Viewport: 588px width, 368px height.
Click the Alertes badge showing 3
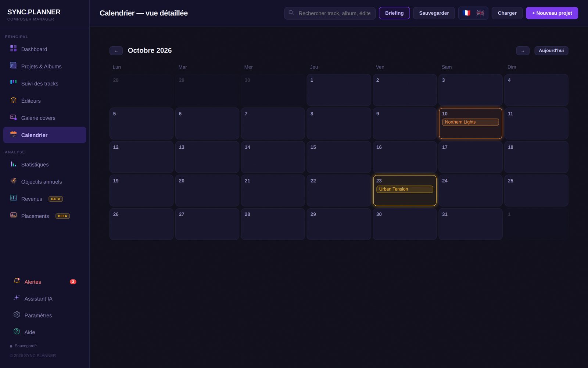point(73,282)
